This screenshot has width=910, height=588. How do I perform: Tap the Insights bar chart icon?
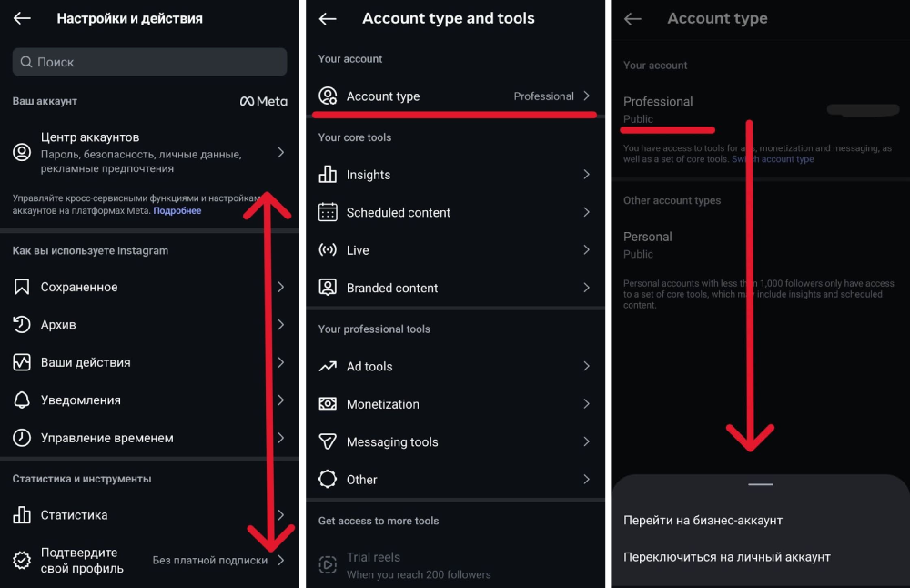click(x=328, y=175)
